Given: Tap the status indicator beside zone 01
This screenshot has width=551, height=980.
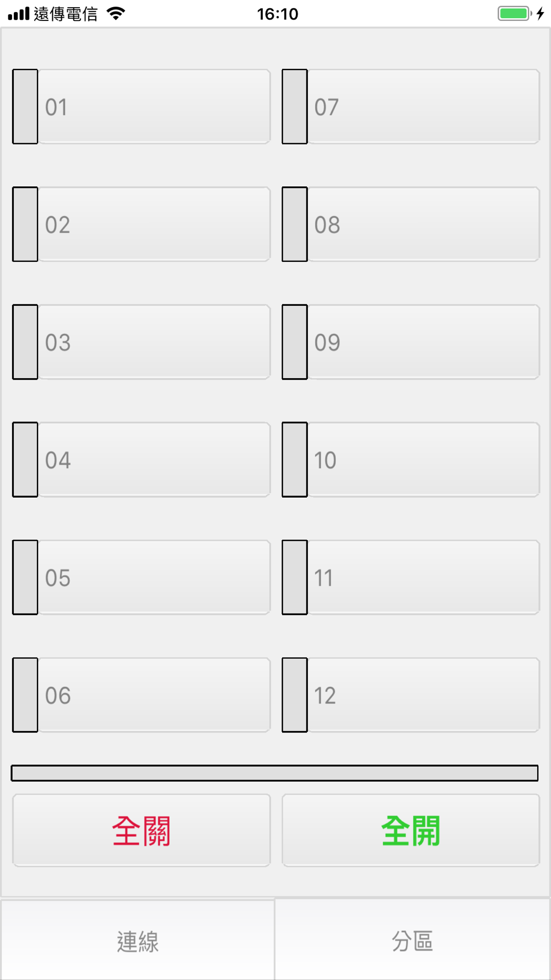Looking at the screenshot, I should click(x=25, y=106).
